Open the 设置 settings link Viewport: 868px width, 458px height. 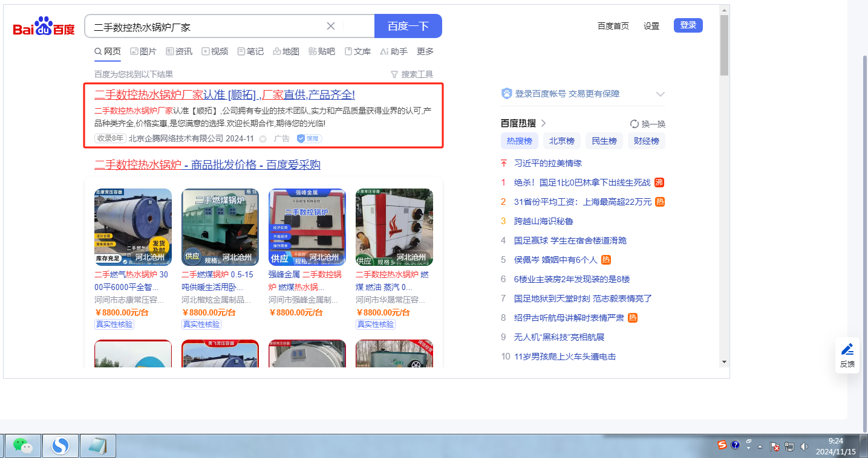click(651, 26)
